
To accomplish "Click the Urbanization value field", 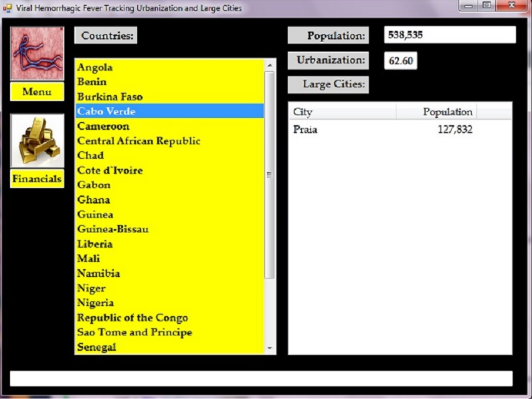I will 401,61.
